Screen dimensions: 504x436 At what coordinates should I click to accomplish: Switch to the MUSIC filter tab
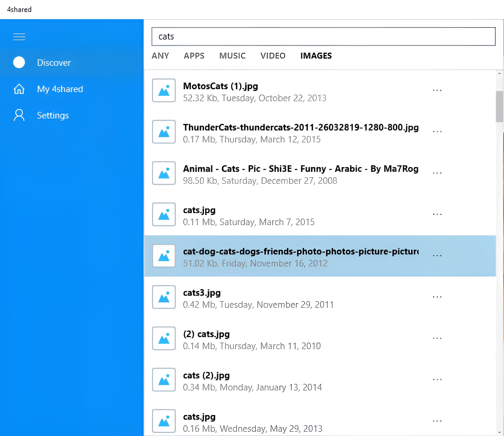click(x=232, y=56)
